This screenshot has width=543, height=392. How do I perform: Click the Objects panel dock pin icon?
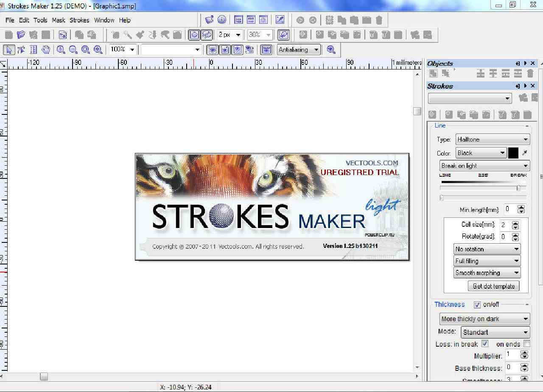(x=518, y=64)
